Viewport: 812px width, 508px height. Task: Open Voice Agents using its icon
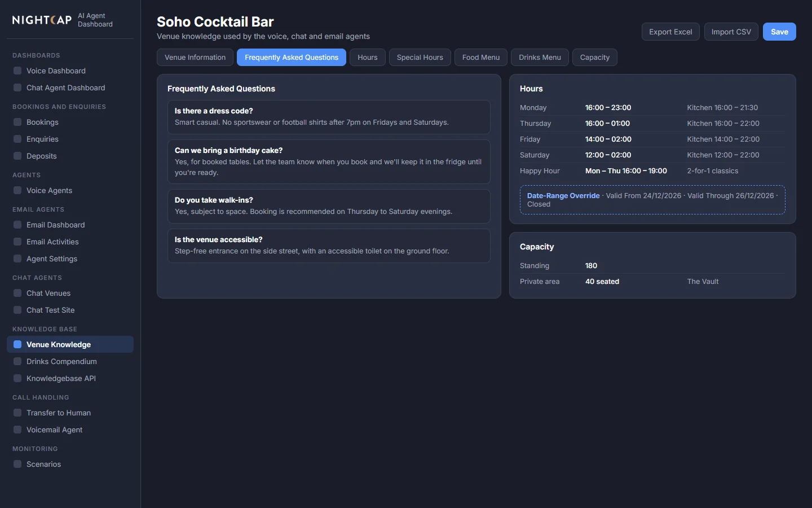[x=17, y=190]
